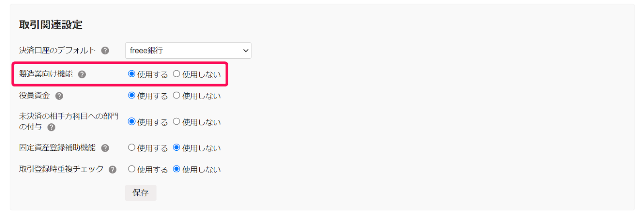Click the dropdown arrow on the 決済口座 selector
This screenshot has width=644, height=215.
tap(246, 51)
